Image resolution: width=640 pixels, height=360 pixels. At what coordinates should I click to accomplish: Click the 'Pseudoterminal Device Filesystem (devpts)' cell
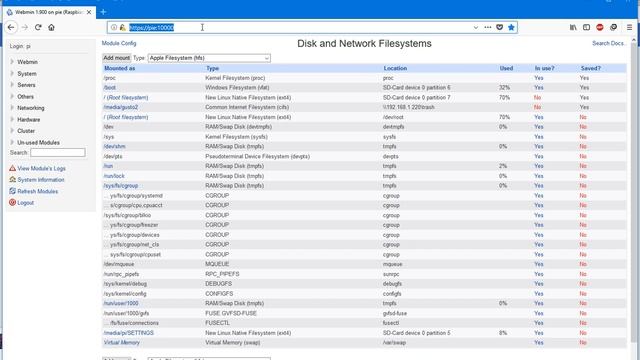258,156
